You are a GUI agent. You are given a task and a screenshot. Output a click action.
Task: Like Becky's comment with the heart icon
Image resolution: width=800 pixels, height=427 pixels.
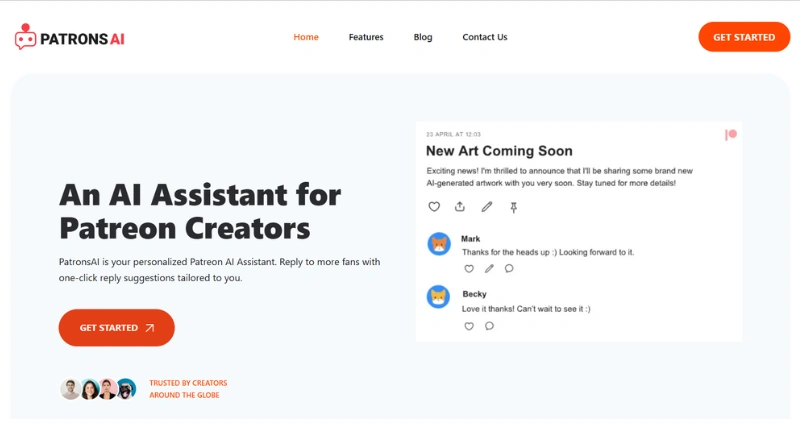469,326
